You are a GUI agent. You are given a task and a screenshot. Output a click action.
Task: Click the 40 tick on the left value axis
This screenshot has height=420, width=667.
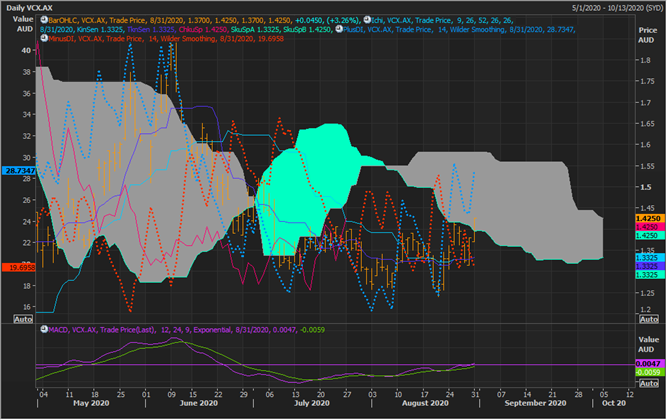[x=26, y=50]
